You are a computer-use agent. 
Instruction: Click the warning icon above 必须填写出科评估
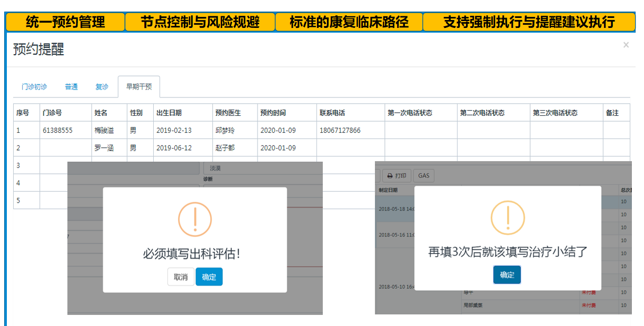tap(195, 220)
